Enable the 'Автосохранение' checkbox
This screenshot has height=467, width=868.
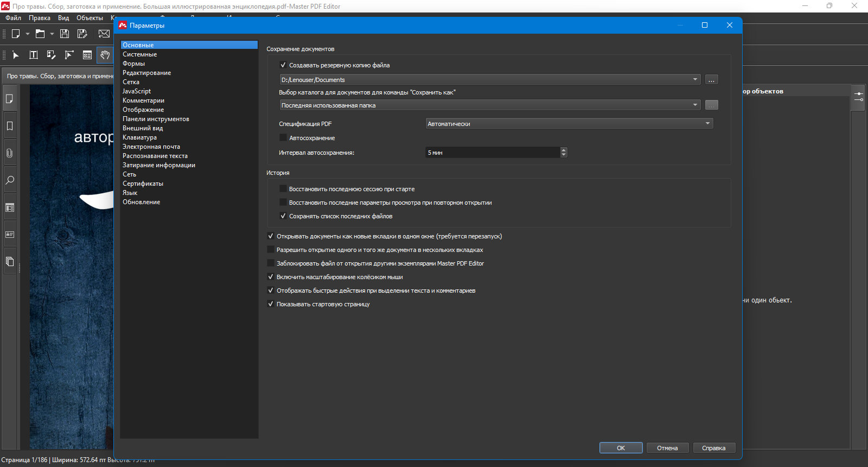[x=283, y=138]
